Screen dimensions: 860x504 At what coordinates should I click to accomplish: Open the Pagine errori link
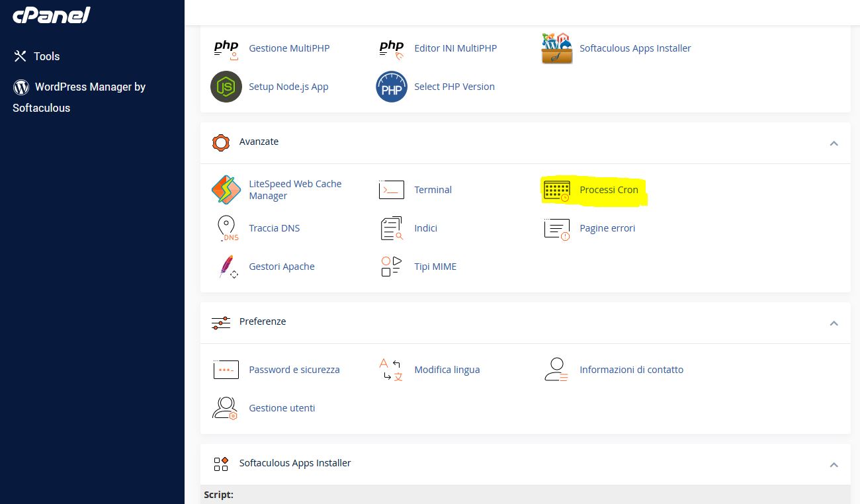click(x=607, y=228)
